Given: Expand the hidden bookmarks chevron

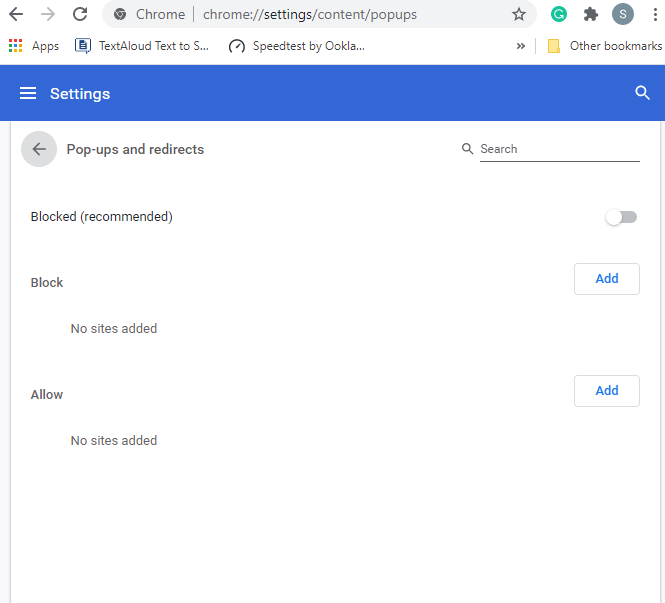Looking at the screenshot, I should pos(521,46).
